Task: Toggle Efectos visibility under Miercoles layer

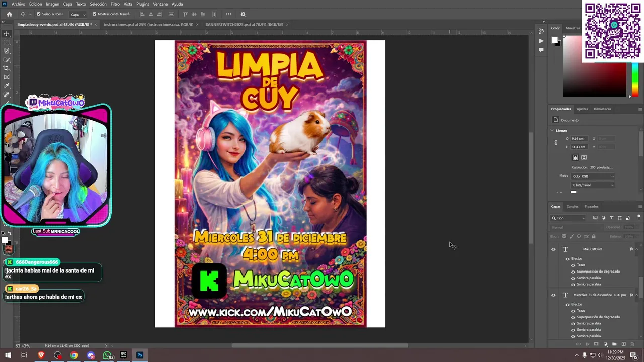Action: pos(567,305)
